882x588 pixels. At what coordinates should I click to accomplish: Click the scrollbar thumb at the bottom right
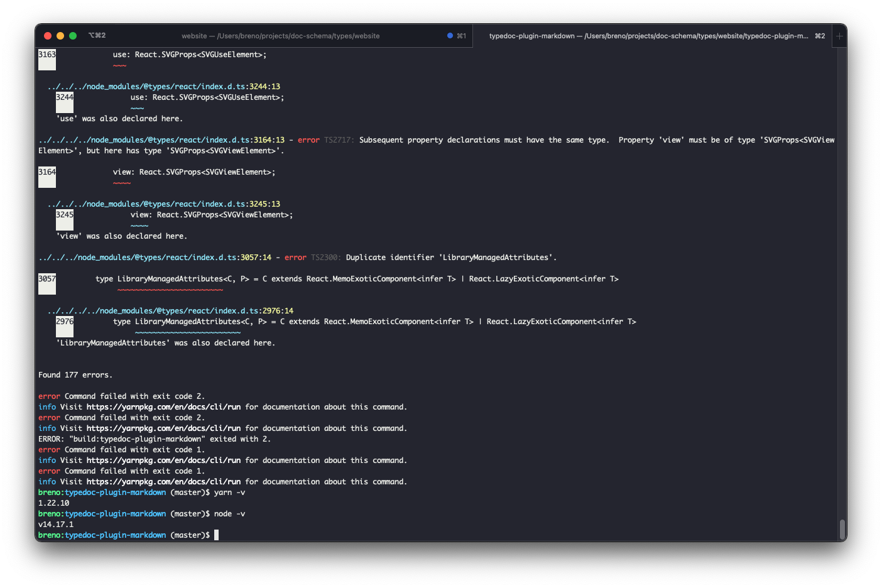(842, 530)
